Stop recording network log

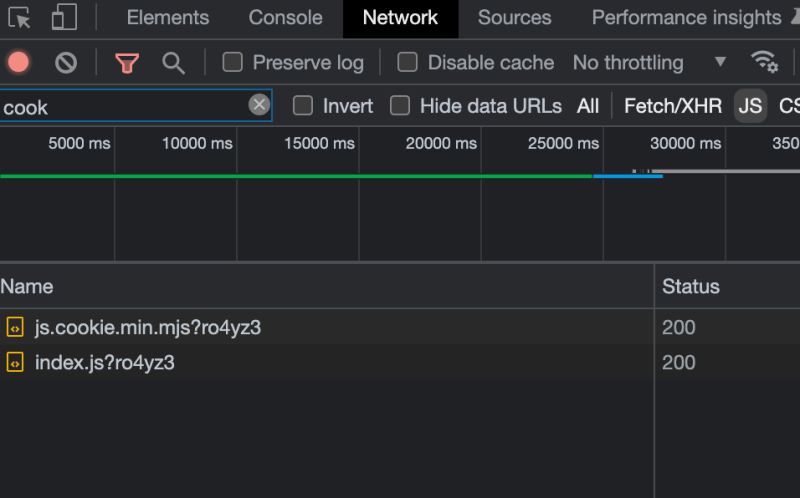point(18,62)
